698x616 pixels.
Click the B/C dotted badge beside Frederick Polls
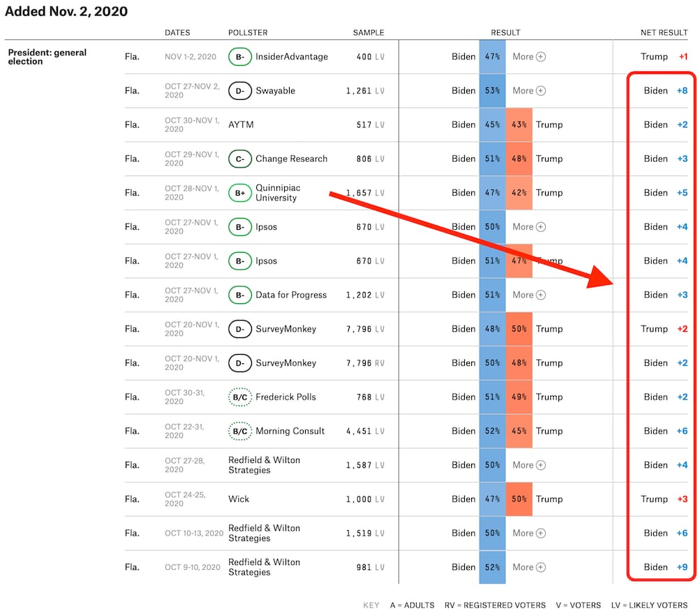tap(240, 397)
